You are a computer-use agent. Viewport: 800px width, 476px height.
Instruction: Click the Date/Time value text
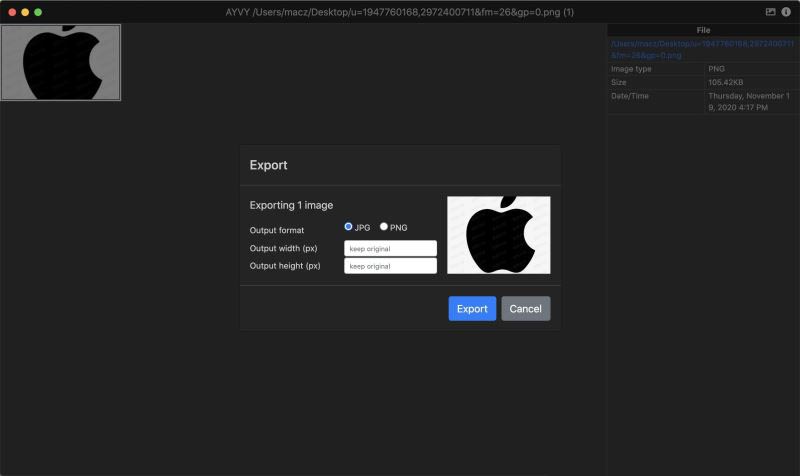pos(748,102)
